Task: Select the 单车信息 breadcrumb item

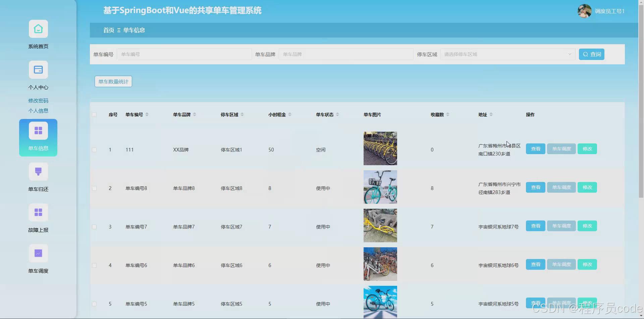Action: pos(133,30)
